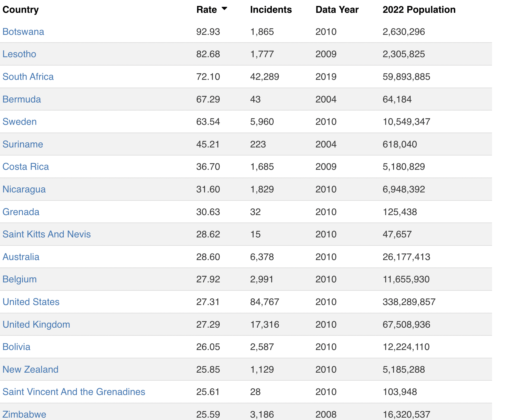Open the Botswana country link
This screenshot has height=420, width=509.
(23, 32)
